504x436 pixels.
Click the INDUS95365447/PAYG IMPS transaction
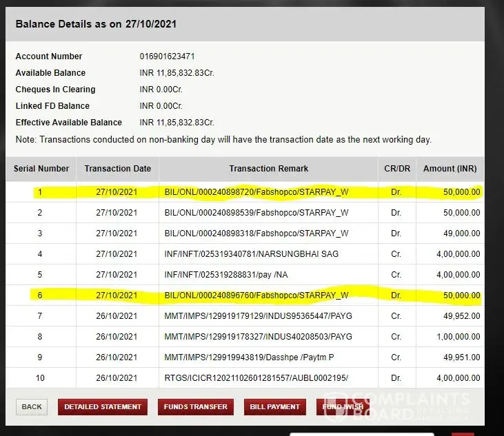coord(259,316)
